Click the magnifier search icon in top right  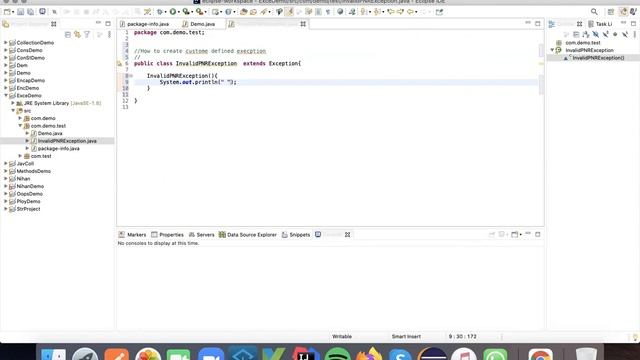(x=594, y=12)
